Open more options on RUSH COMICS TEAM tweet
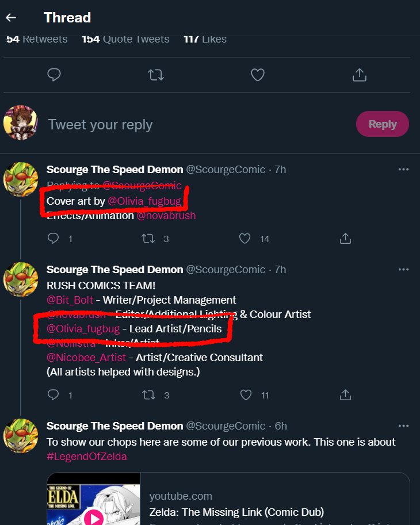 tap(403, 270)
